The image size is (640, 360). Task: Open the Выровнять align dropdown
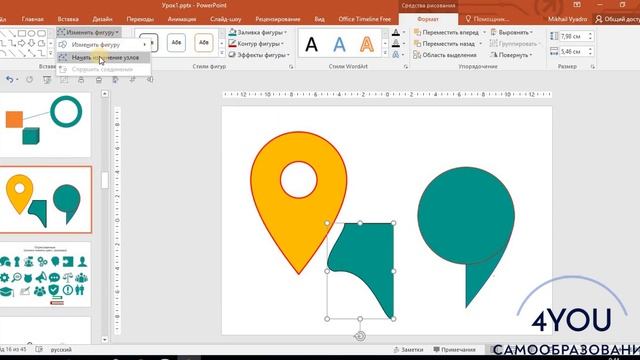(x=512, y=32)
